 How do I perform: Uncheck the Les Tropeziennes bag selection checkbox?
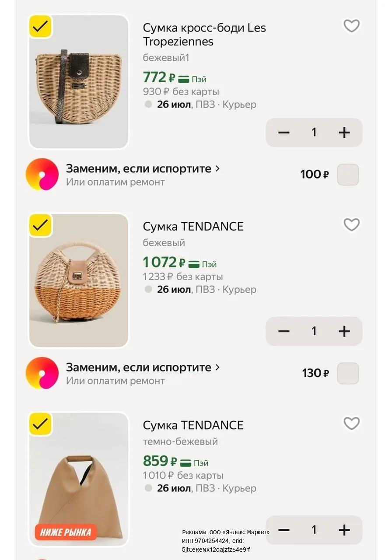point(40,27)
